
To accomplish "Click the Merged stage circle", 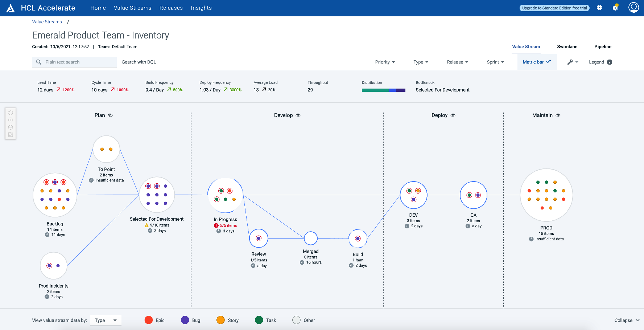I will pos(311,238).
